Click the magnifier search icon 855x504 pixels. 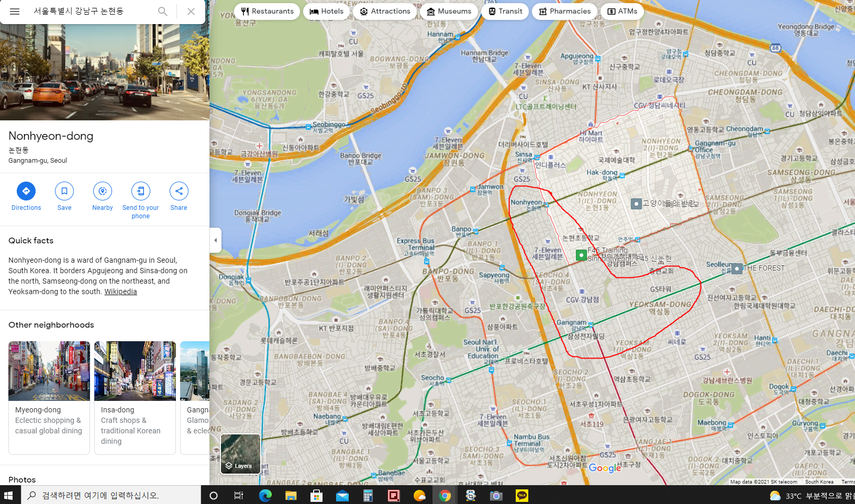(x=163, y=12)
